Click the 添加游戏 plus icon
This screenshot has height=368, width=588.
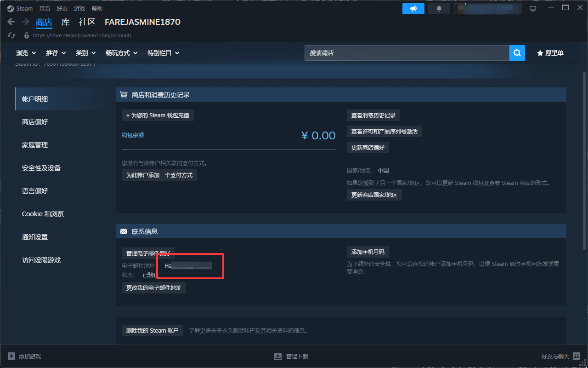pos(11,356)
